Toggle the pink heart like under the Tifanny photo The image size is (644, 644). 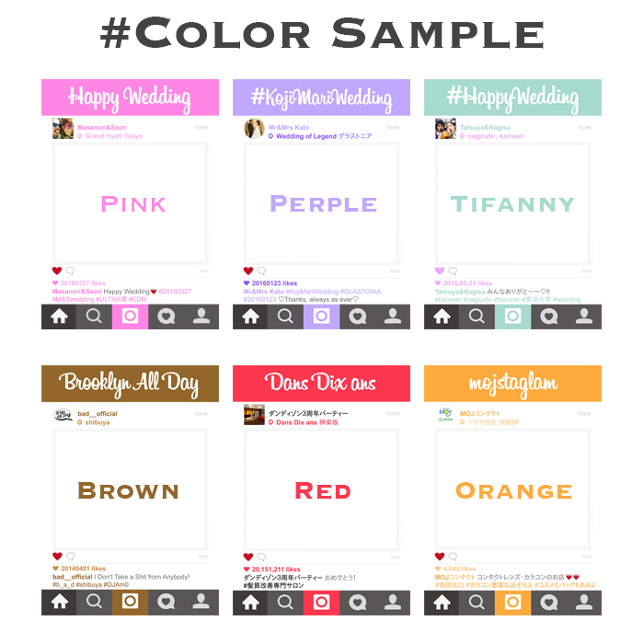pos(440,270)
